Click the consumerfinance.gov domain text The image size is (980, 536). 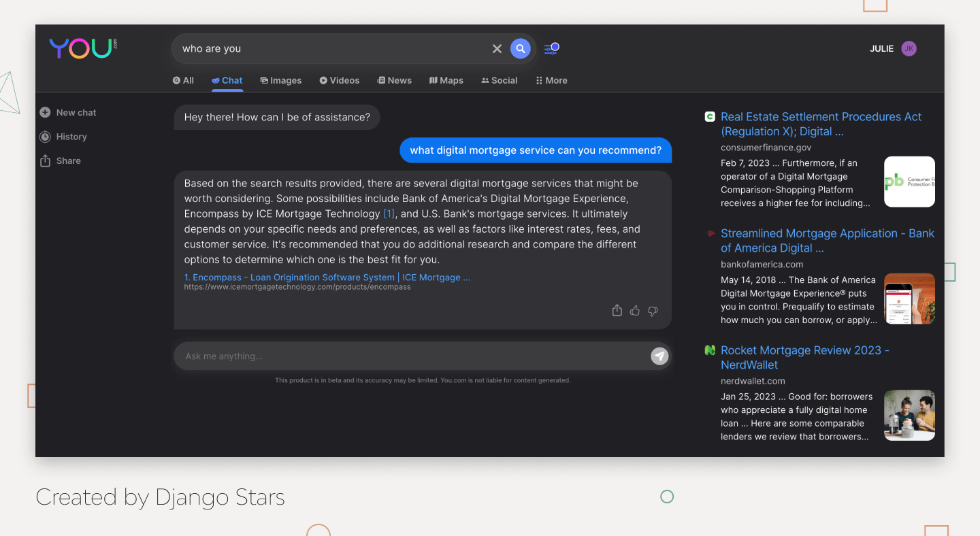point(766,148)
